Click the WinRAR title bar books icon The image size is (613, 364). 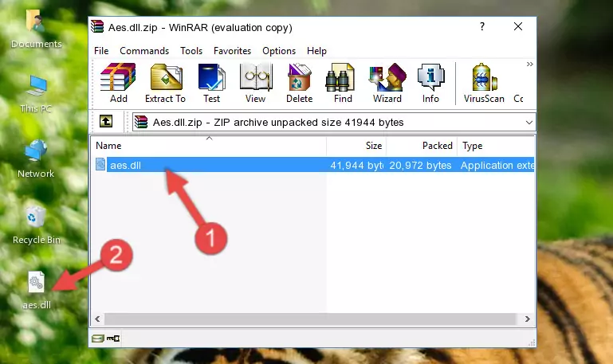[x=97, y=26]
